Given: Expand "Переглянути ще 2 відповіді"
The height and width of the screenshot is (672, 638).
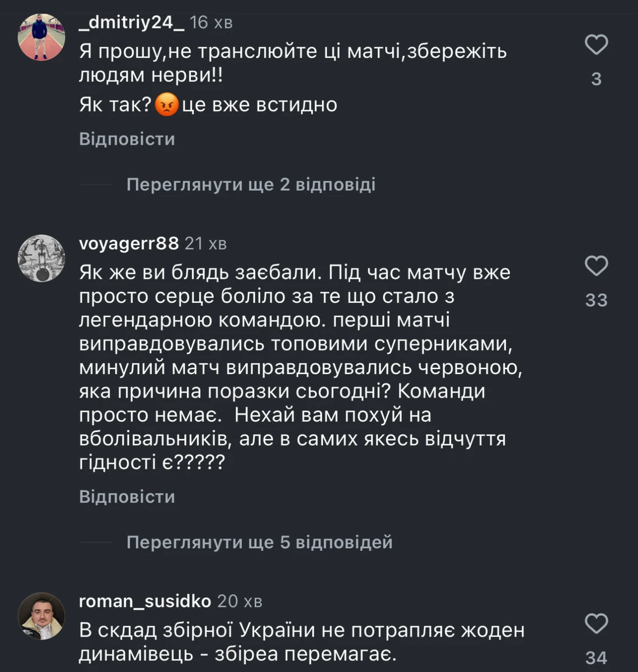Looking at the screenshot, I should point(251,184).
